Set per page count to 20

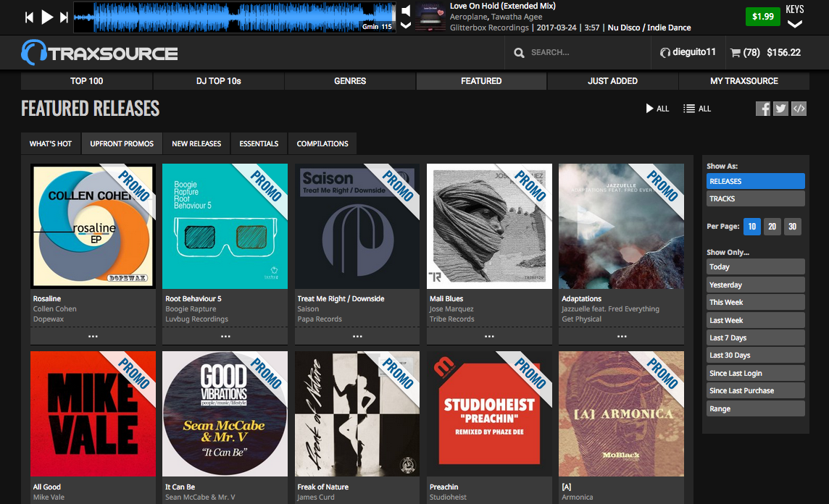coord(772,227)
